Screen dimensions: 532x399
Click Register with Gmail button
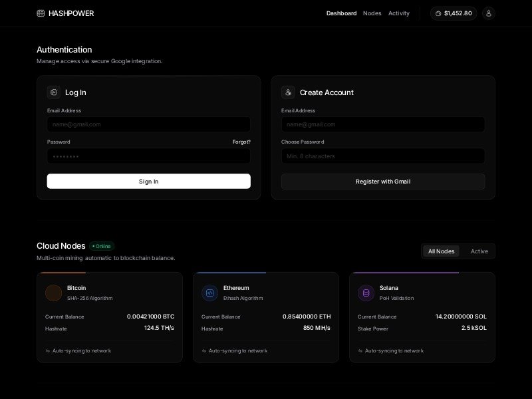(x=383, y=182)
